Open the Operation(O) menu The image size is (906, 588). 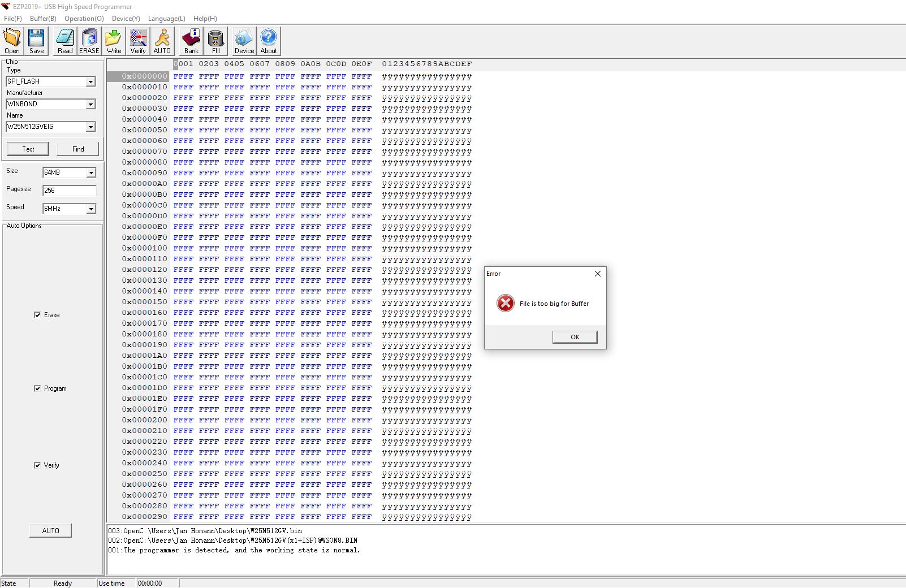tap(84, 19)
